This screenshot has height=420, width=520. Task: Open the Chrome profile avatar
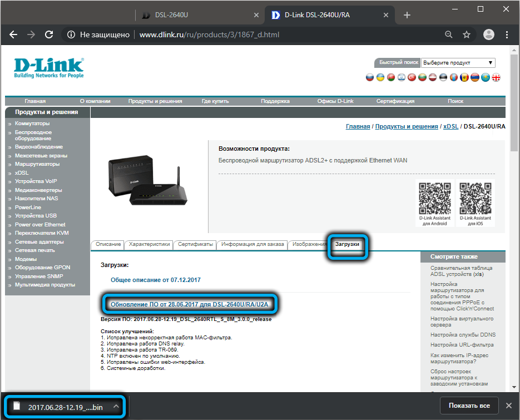489,35
